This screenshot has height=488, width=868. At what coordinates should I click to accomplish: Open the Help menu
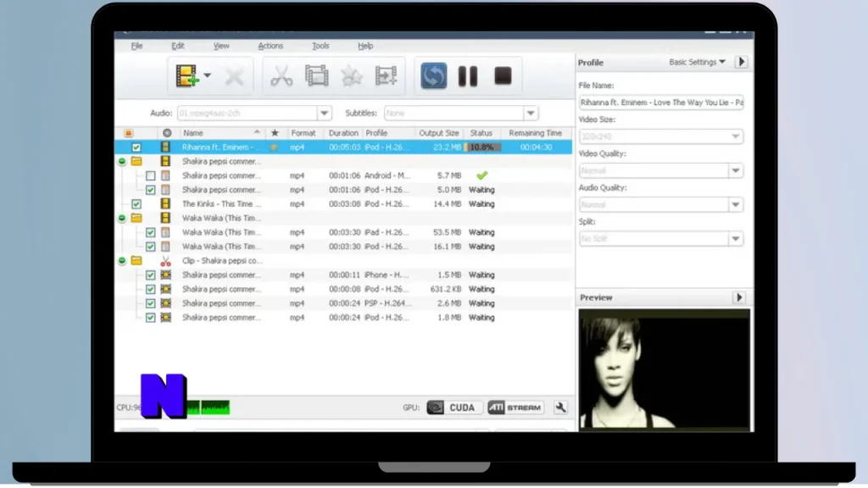tap(365, 46)
